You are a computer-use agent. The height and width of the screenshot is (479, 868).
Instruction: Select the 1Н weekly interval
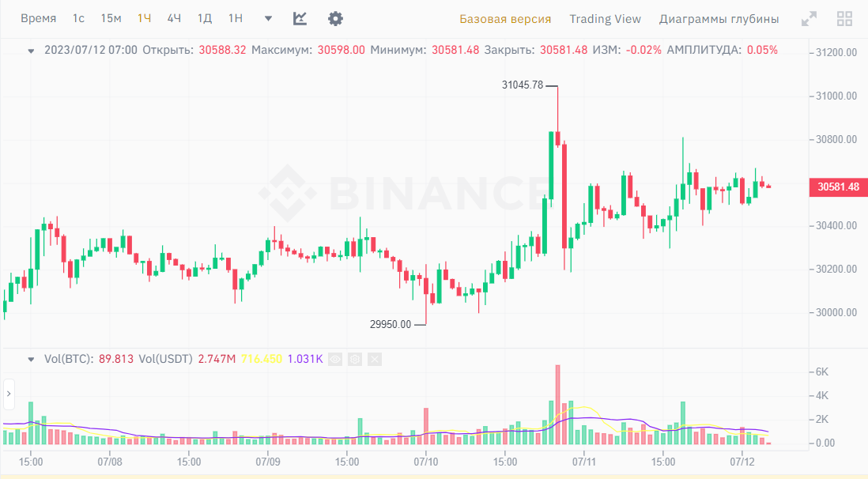coord(235,19)
